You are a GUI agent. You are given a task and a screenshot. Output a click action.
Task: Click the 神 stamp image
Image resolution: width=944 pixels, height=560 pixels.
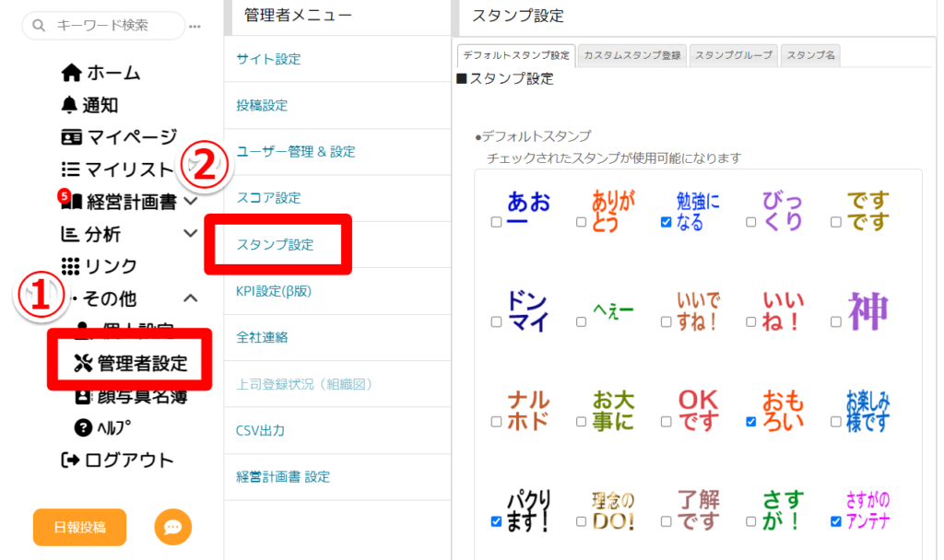click(867, 310)
